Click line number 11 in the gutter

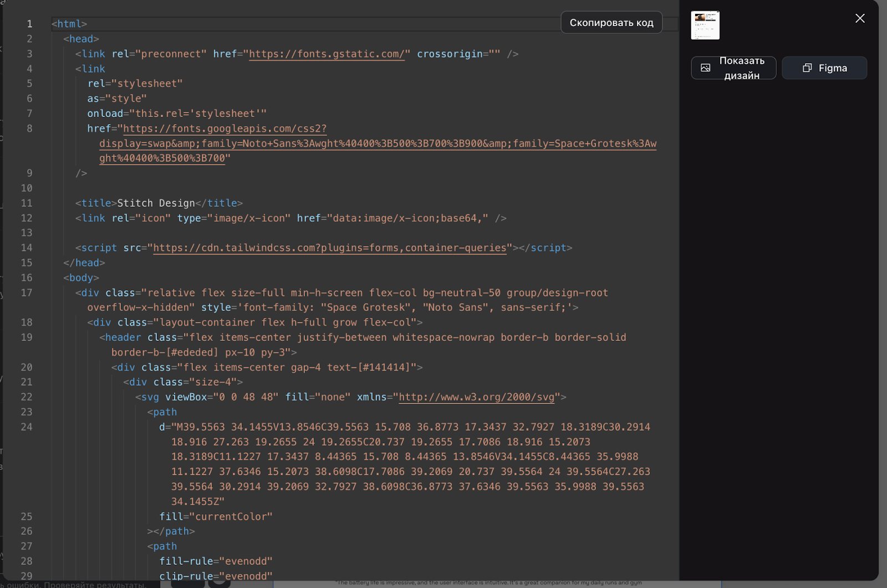tap(27, 203)
